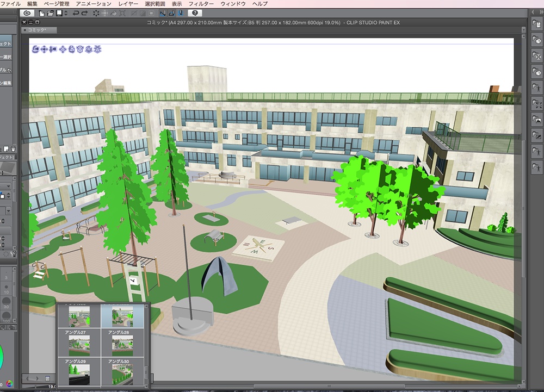Click the last 3D manipulation icon above canvas

(96, 49)
